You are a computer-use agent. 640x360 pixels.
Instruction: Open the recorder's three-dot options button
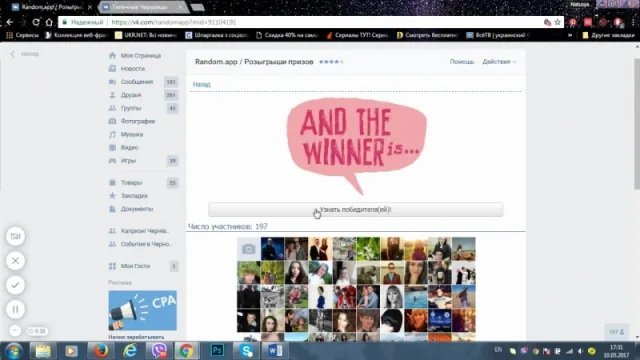15,331
